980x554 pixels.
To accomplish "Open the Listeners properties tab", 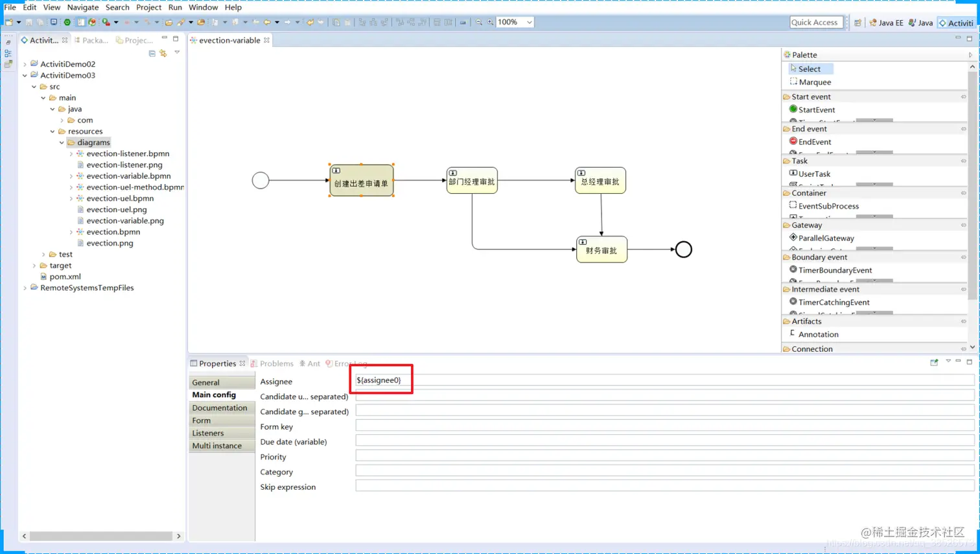I will click(x=222, y=433).
